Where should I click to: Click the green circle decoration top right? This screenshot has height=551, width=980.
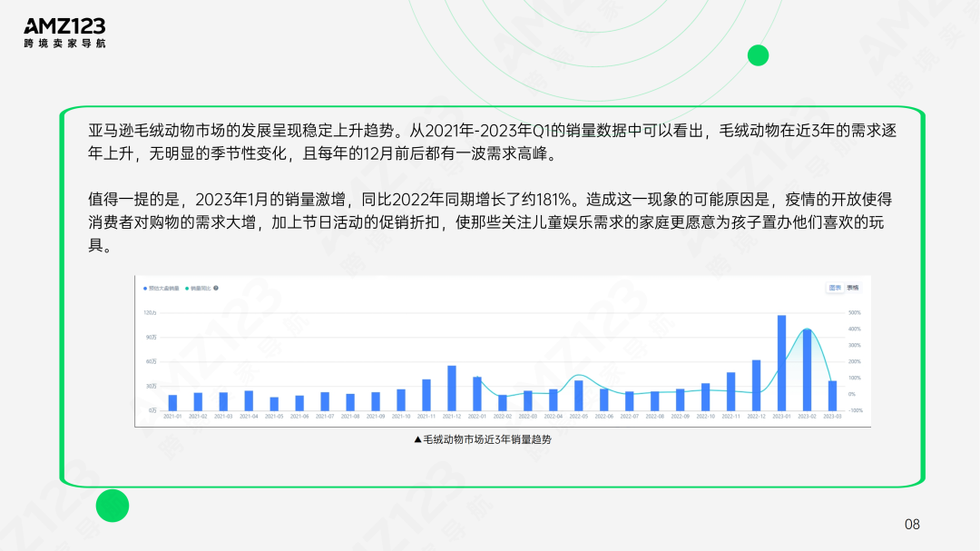click(x=758, y=55)
